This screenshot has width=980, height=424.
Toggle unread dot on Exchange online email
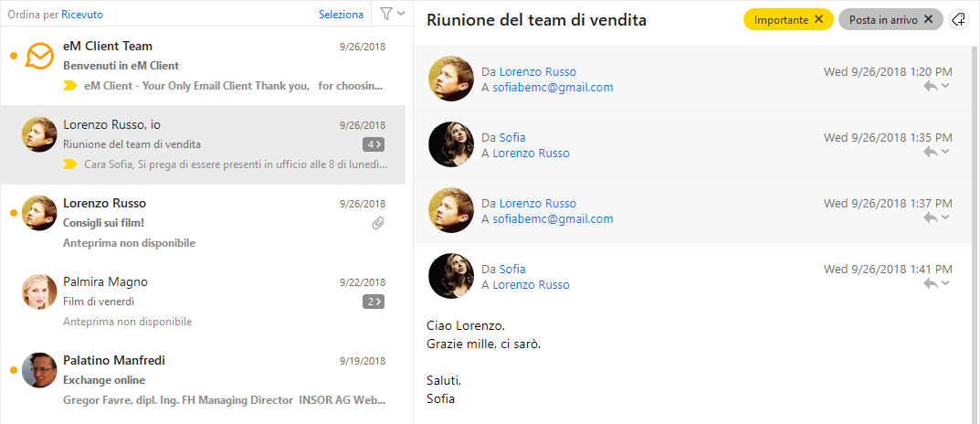(x=13, y=371)
